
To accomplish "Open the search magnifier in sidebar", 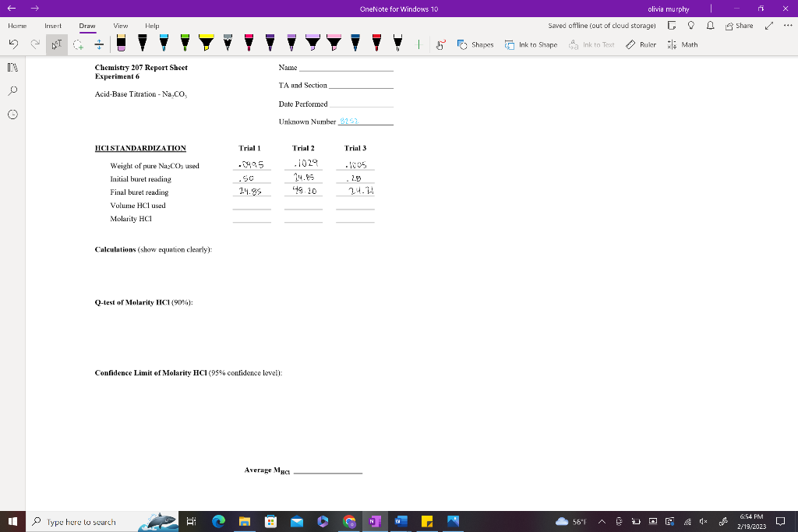I will point(12,90).
